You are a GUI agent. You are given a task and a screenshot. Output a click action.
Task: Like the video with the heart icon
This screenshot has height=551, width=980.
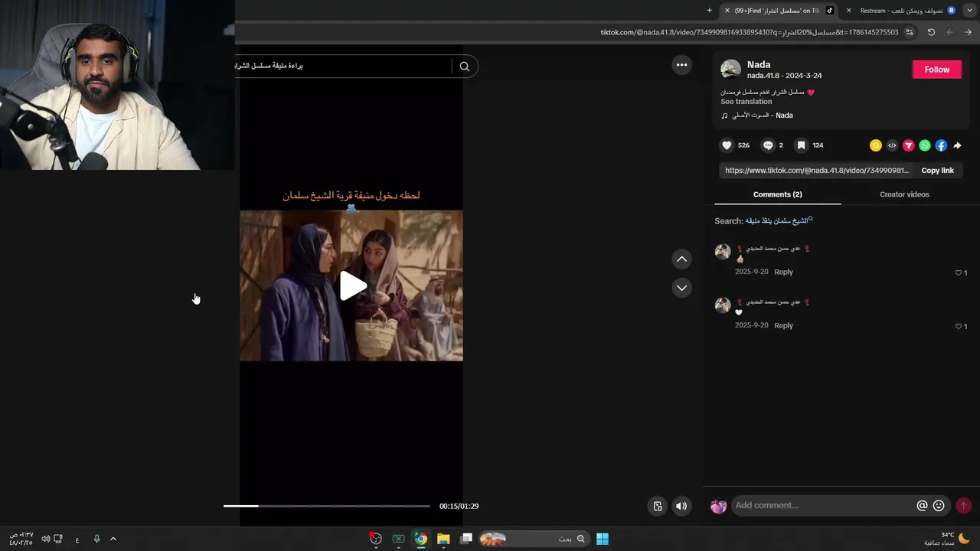pyautogui.click(x=727, y=145)
